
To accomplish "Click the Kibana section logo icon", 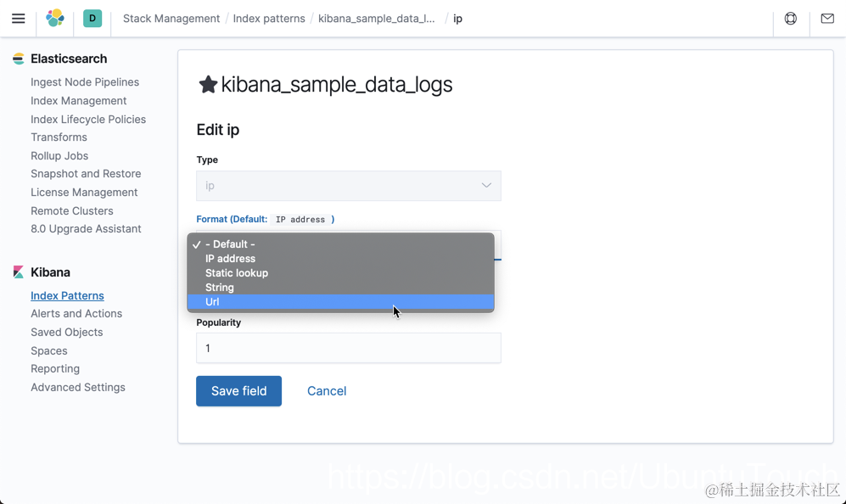I will click(19, 272).
